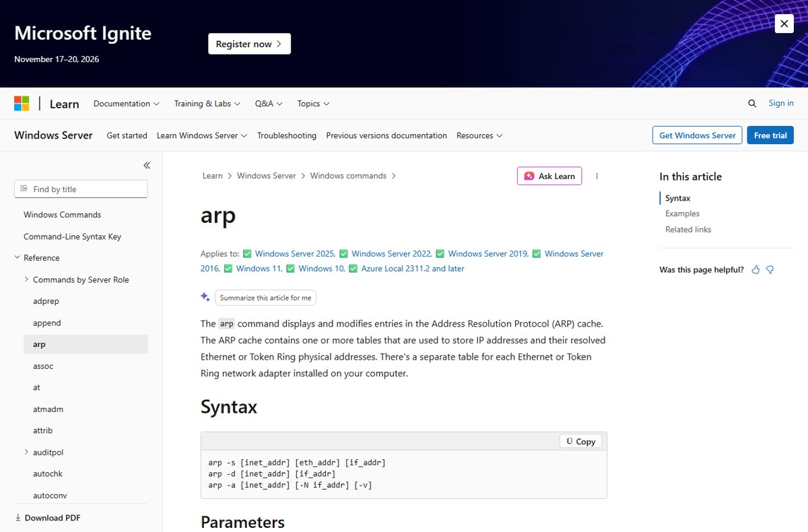The image size is (808, 532).
Task: Open the Troubleshooting menu item
Action: (287, 135)
